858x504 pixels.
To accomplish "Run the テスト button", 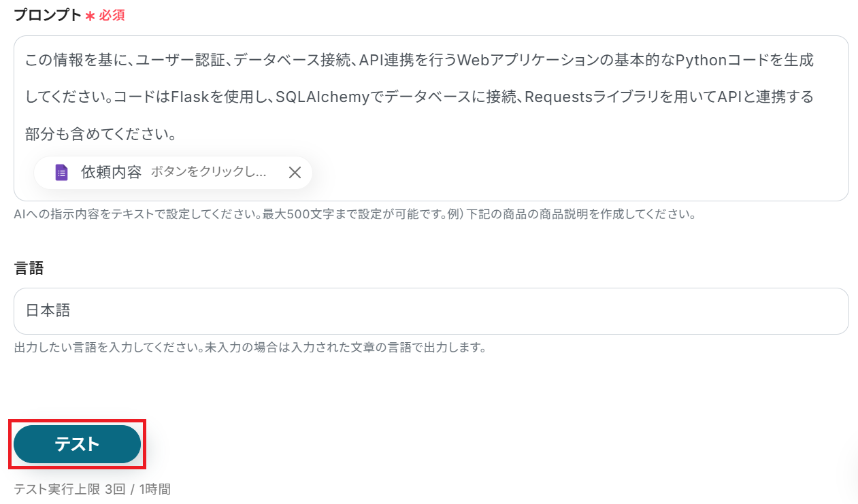I will 77,444.
